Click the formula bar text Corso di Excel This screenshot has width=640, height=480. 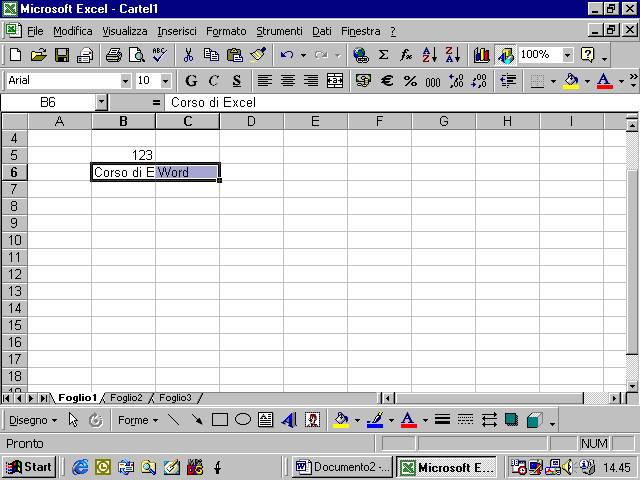coord(213,102)
